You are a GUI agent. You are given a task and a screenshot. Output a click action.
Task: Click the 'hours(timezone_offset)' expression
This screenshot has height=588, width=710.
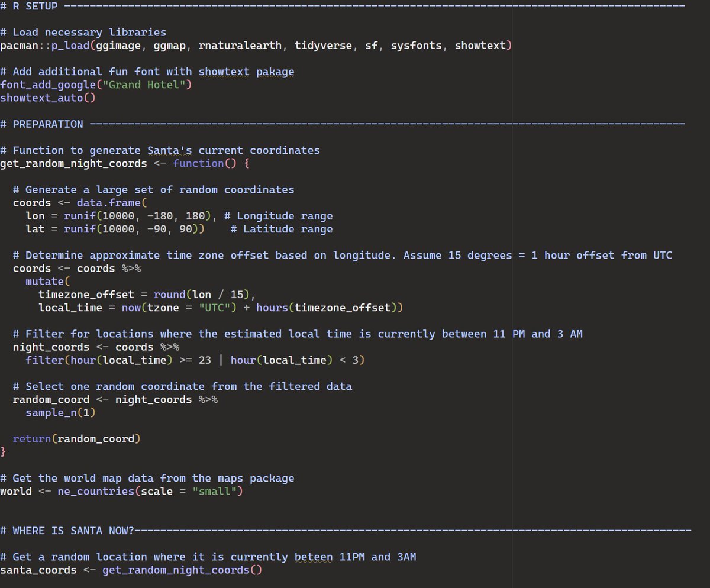pos(327,308)
